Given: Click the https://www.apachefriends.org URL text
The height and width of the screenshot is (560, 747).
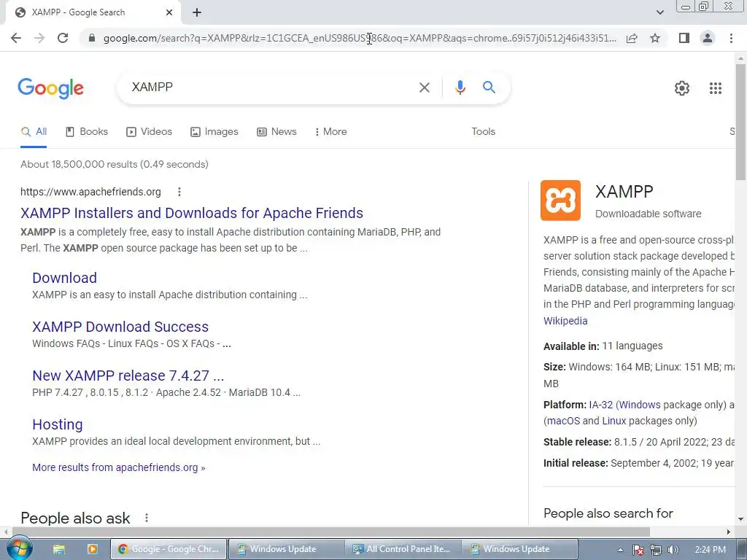Looking at the screenshot, I should (x=90, y=192).
